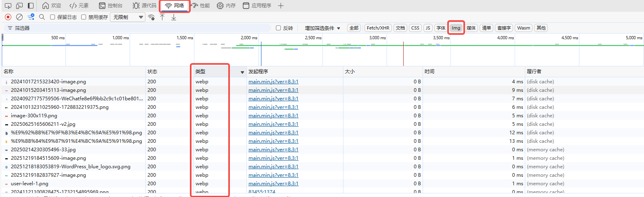Screen dimensions: 644x197
Task: Click blue DOMContentLoaded marker in timeline
Action: pyautogui.click(x=261, y=53)
